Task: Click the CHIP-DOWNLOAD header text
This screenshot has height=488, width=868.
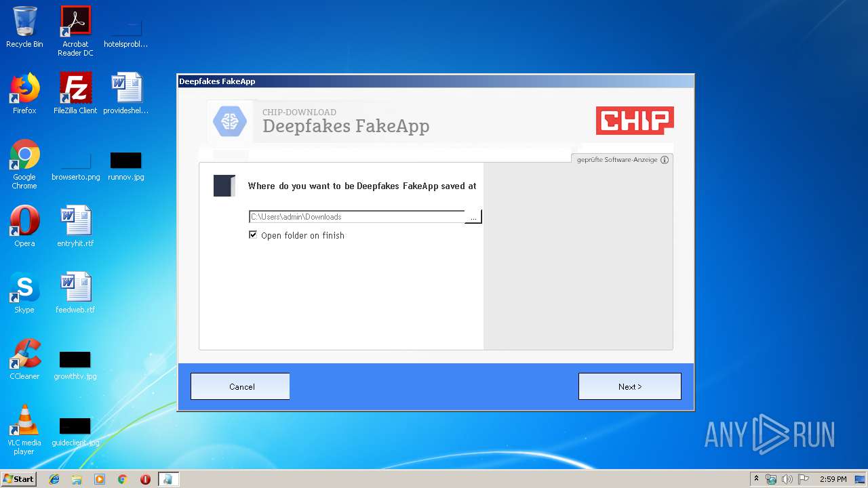Action: [299, 113]
